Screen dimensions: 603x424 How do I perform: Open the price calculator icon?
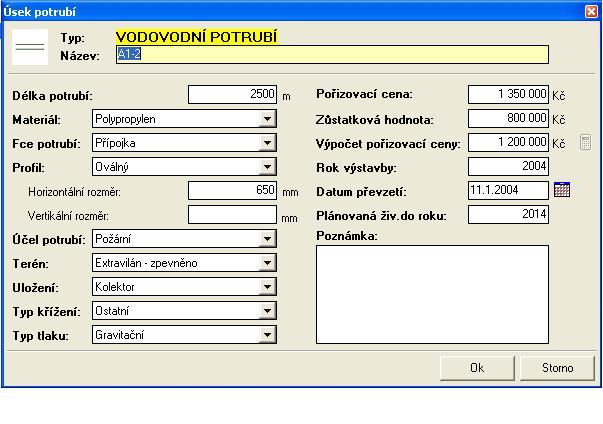pyautogui.click(x=585, y=143)
